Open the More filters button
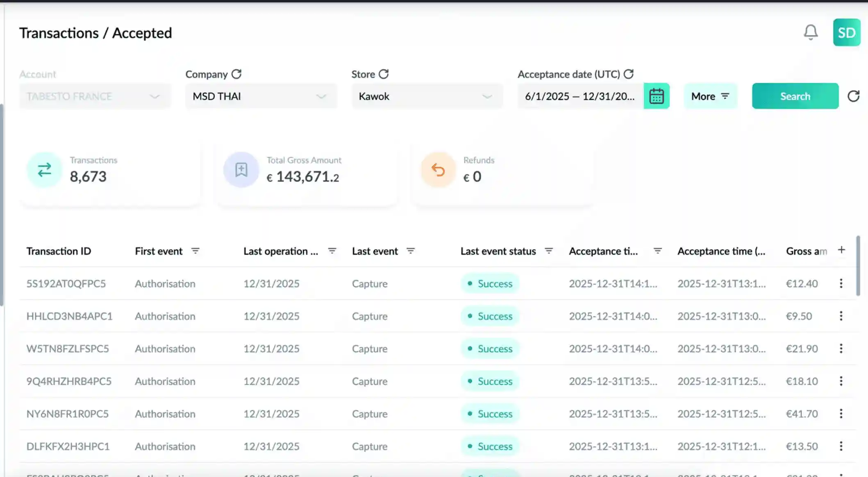The height and width of the screenshot is (477, 868). coord(710,96)
